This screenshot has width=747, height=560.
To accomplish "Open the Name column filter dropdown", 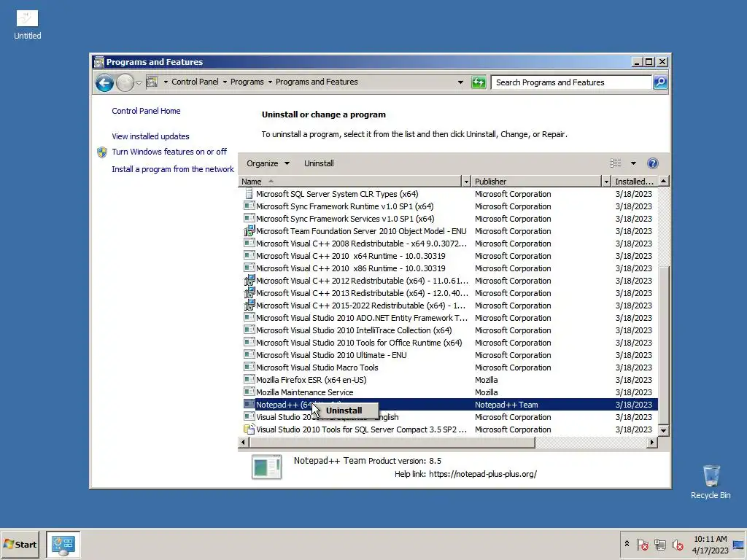I will pyautogui.click(x=466, y=182).
